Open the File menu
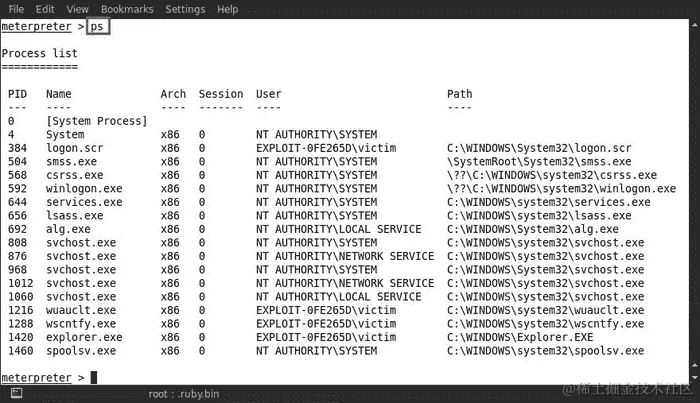This screenshot has width=700, height=403. (16, 9)
